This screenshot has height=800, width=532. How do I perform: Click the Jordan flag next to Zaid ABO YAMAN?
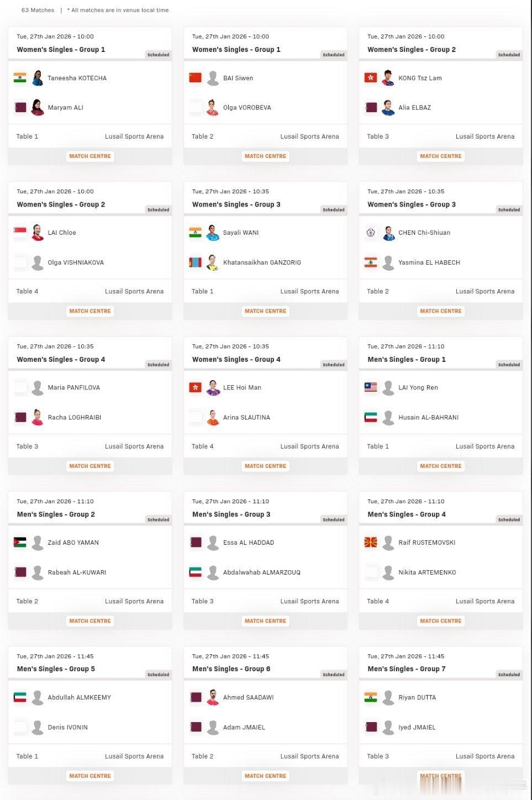(20, 543)
